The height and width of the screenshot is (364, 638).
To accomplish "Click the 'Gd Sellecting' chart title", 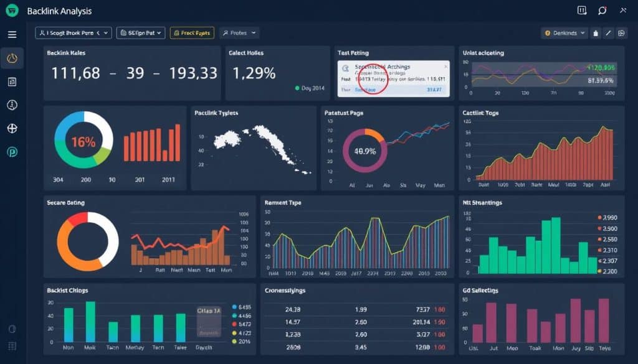I will click(x=480, y=291).
